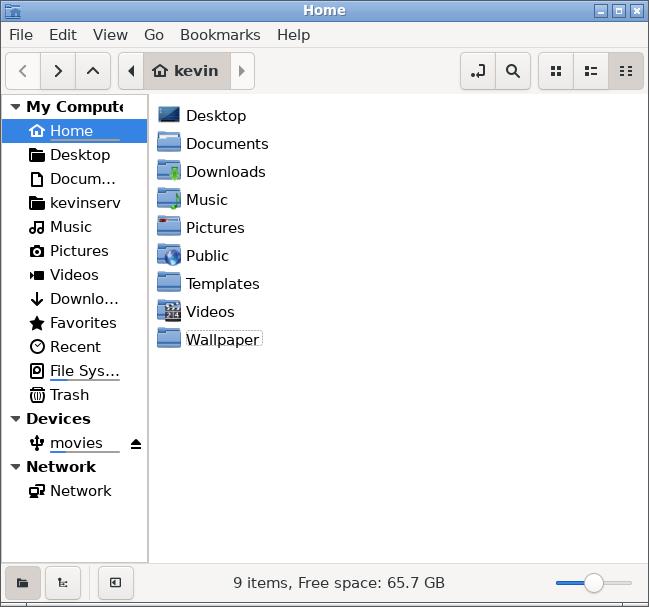Click the kevin path bar button
Screen dimensions: 649x607
pos(187,71)
